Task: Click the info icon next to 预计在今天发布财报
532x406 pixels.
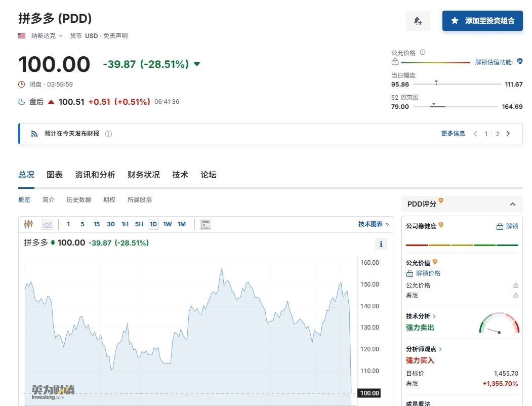Action: pos(108,134)
